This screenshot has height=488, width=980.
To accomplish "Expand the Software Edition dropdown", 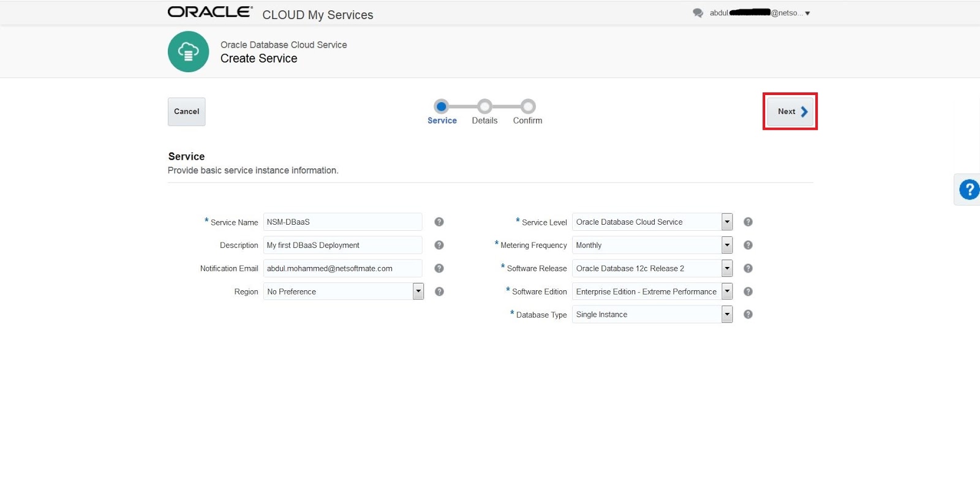I will pyautogui.click(x=727, y=291).
